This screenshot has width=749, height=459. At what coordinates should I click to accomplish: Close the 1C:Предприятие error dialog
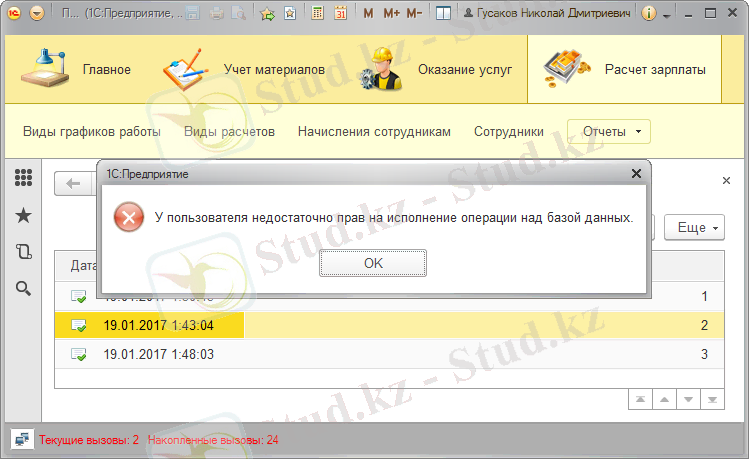[x=636, y=173]
